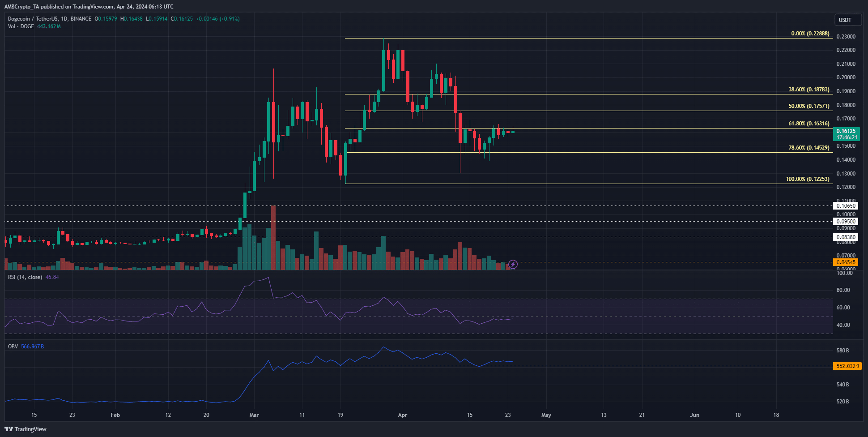Click the 80.00 RSI scale label
868x437 pixels.
coord(843,290)
